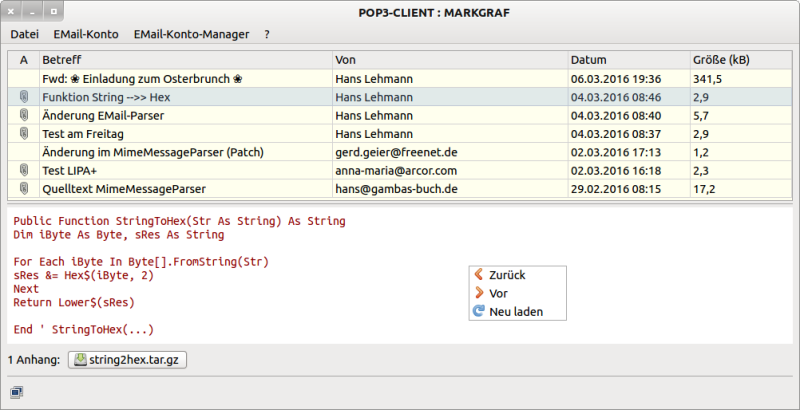The height and width of the screenshot is (410, 800).
Task: Open the EMail-Konto-Manager menu
Action: 192,34
